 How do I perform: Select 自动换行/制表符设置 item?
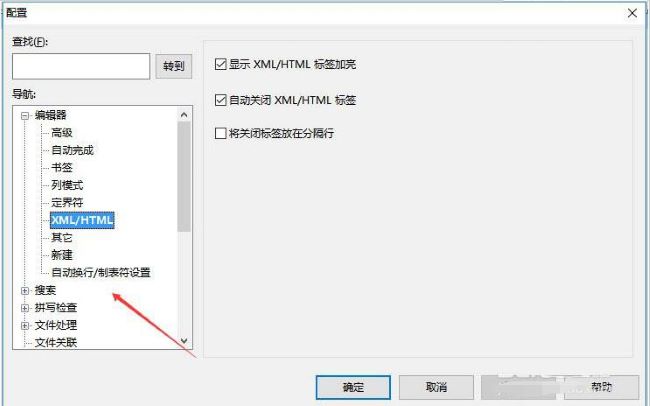pyautogui.click(x=101, y=272)
